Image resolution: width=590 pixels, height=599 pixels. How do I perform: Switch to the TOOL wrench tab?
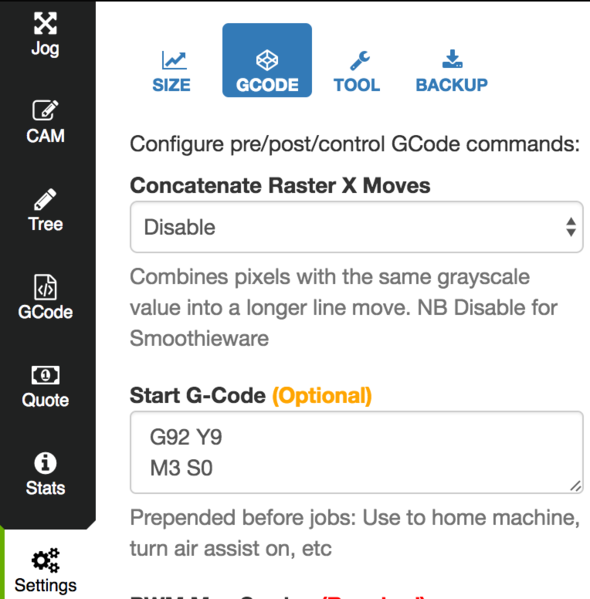(x=357, y=72)
